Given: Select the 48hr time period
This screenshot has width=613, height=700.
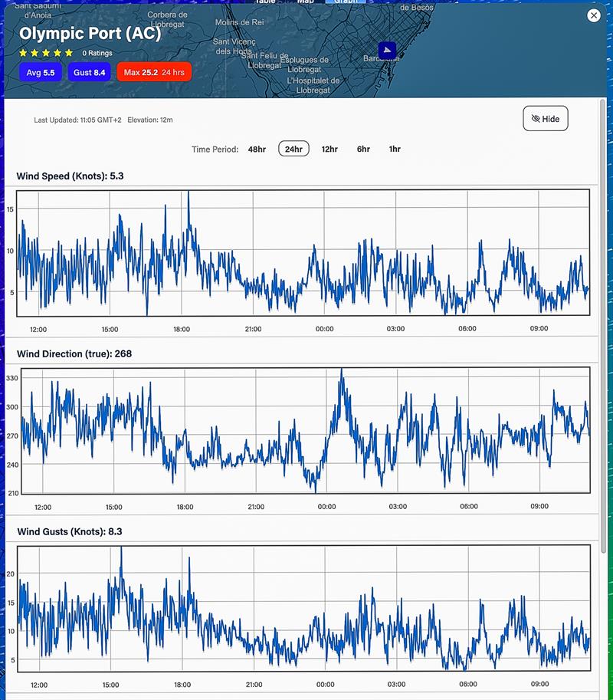Looking at the screenshot, I should tap(257, 149).
